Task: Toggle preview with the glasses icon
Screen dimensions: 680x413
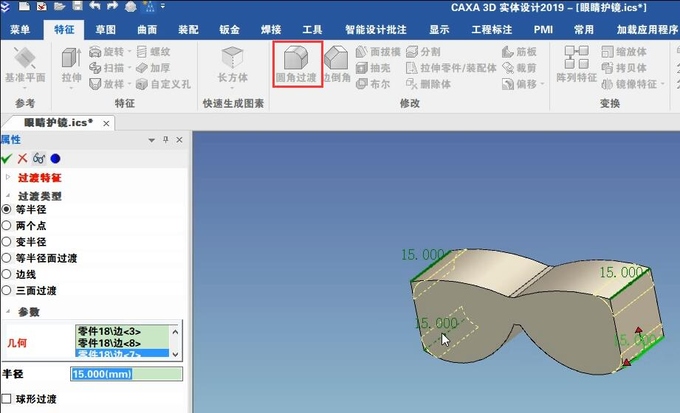Action: pos(39,159)
